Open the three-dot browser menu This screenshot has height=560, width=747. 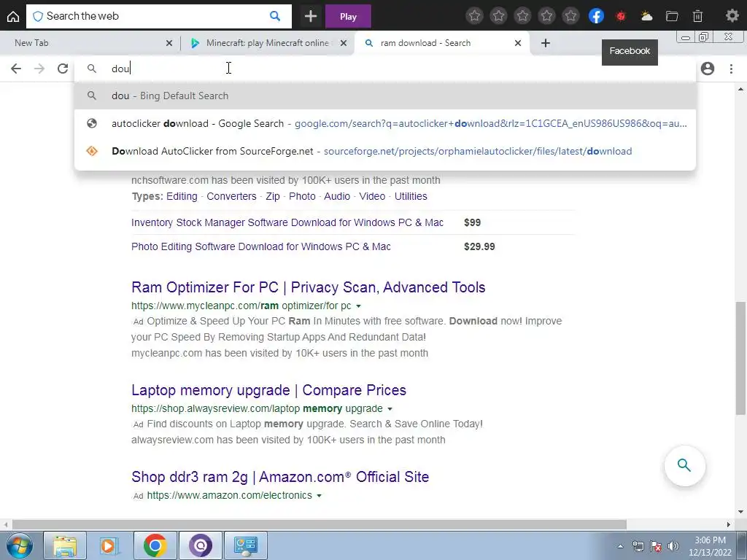[731, 69]
